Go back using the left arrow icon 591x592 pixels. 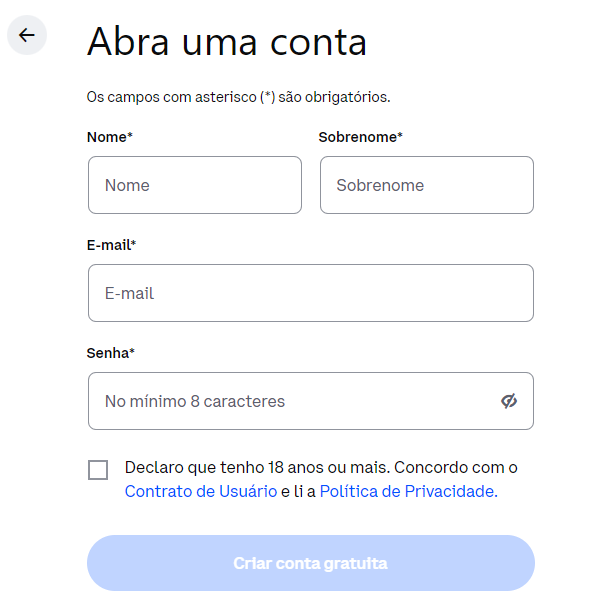tap(27, 35)
